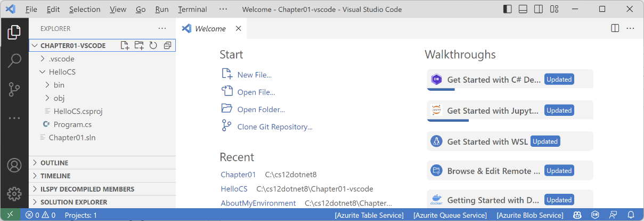Open Source Control view in activity bar
644x221 pixels.
[x=14, y=89]
